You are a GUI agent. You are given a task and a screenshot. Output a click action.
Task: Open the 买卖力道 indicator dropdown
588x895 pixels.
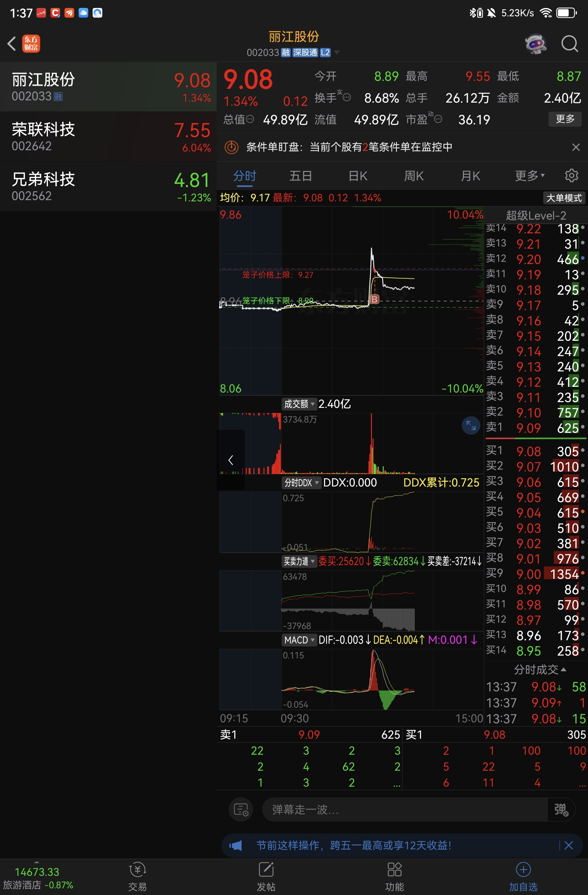coord(299,561)
